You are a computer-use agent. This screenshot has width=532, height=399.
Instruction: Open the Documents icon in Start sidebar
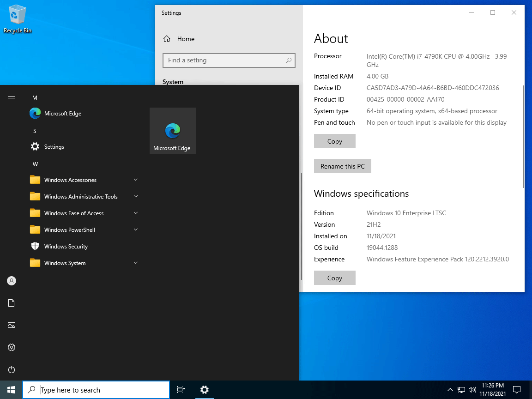pyautogui.click(x=12, y=303)
